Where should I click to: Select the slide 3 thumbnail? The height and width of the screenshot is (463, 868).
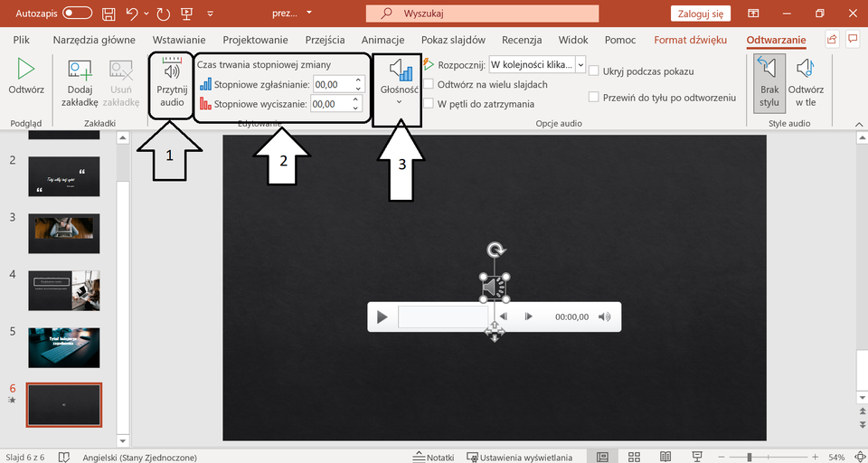pos(64,233)
